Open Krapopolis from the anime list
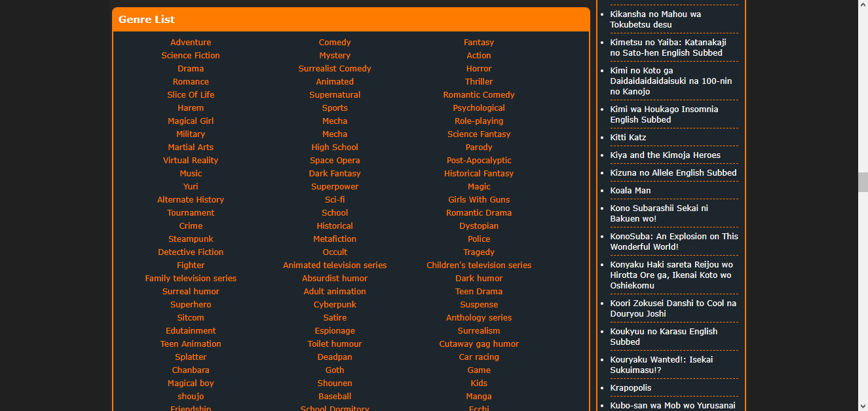The image size is (868, 411). coord(632,387)
